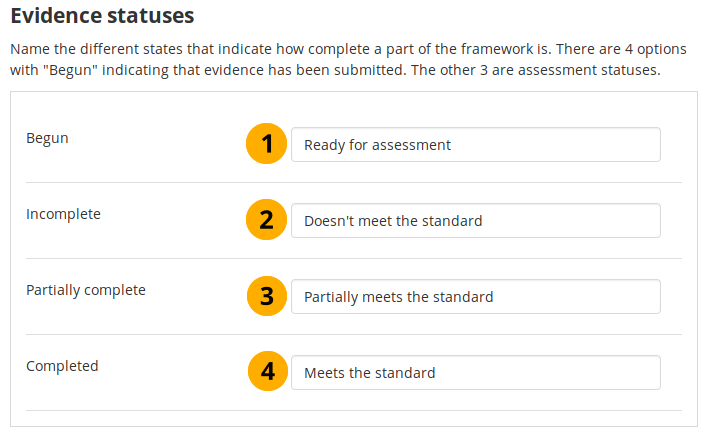Click the divider line below the Begun row

(353, 182)
